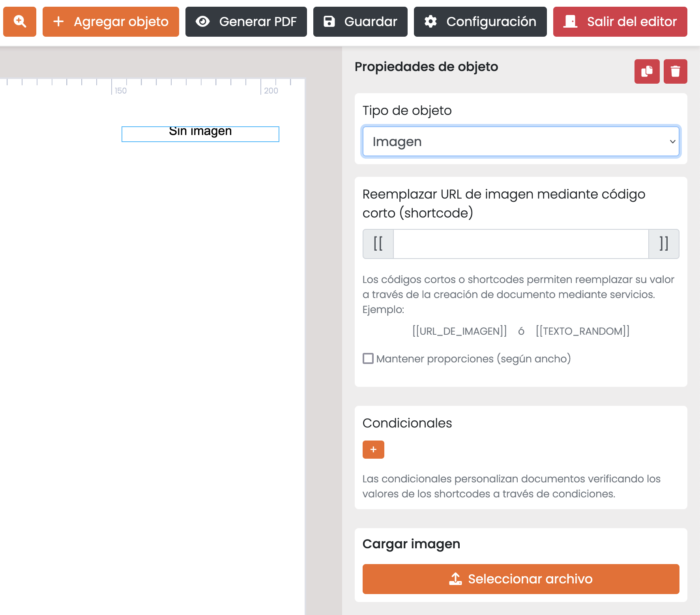This screenshot has height=615, width=700.
Task: Duplicate the object with copy icon
Action: coord(647,71)
